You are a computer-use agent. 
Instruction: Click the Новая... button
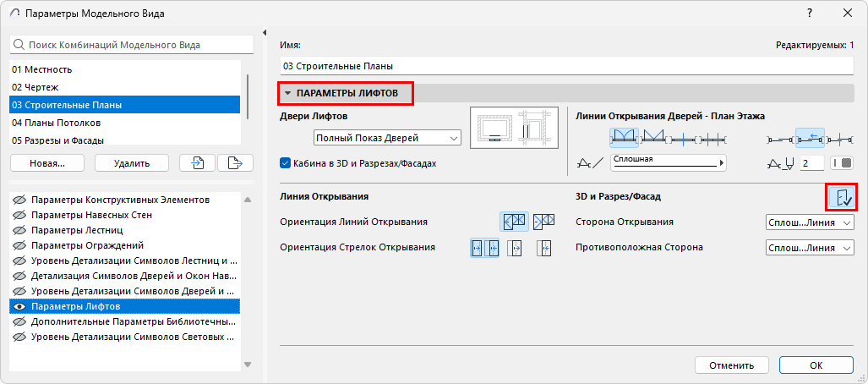[47, 163]
